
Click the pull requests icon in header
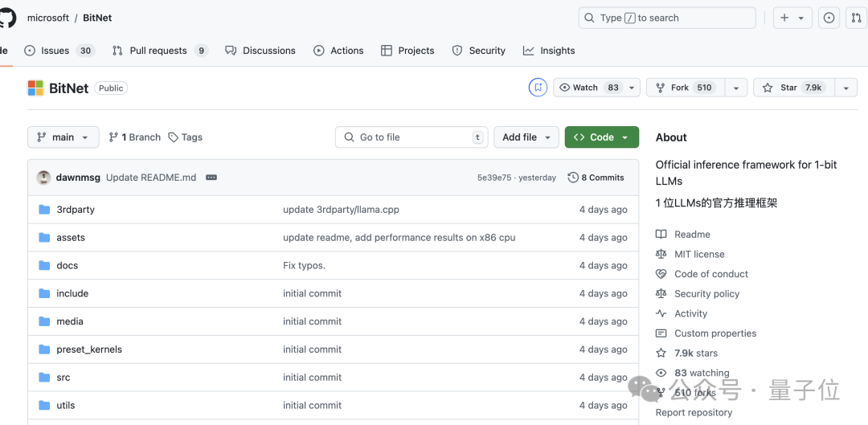pyautogui.click(x=857, y=18)
